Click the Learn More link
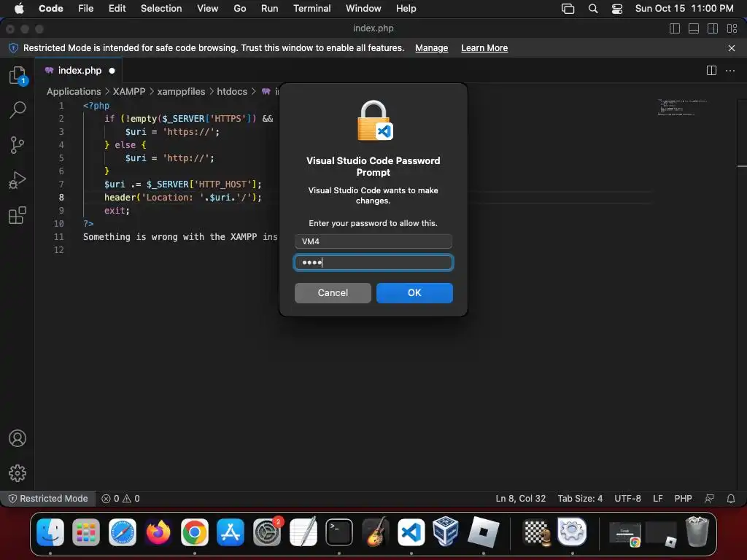 tap(484, 48)
